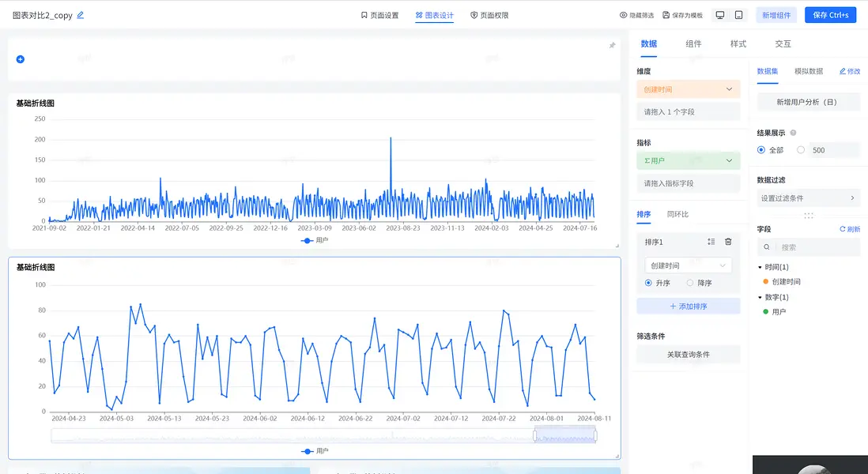Screen dimensions: 868x474
Task: Select the 降序 sort radio
Action: pos(690,283)
